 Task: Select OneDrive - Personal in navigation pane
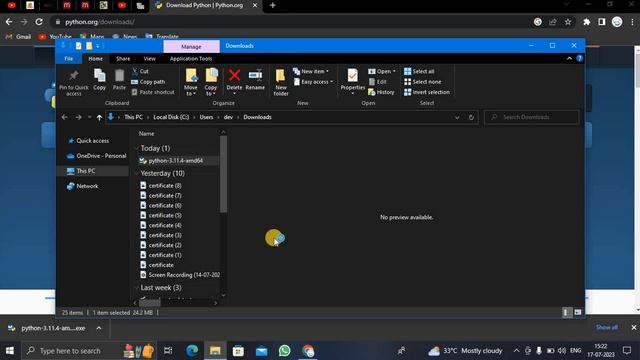[97, 156]
